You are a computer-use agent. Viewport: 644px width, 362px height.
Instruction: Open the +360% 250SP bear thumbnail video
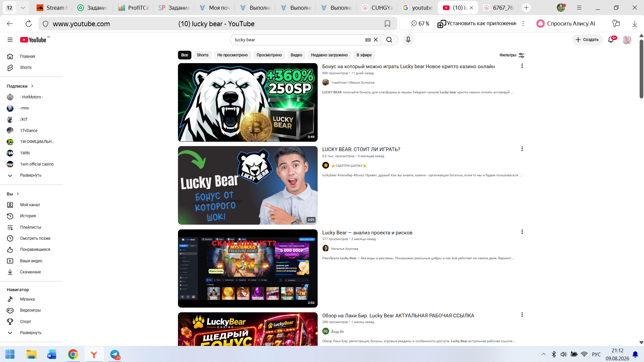coord(248,102)
